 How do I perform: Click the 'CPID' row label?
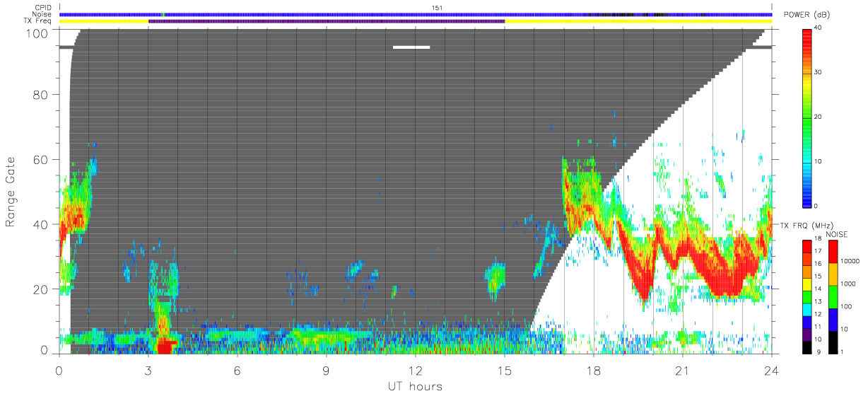(x=43, y=8)
